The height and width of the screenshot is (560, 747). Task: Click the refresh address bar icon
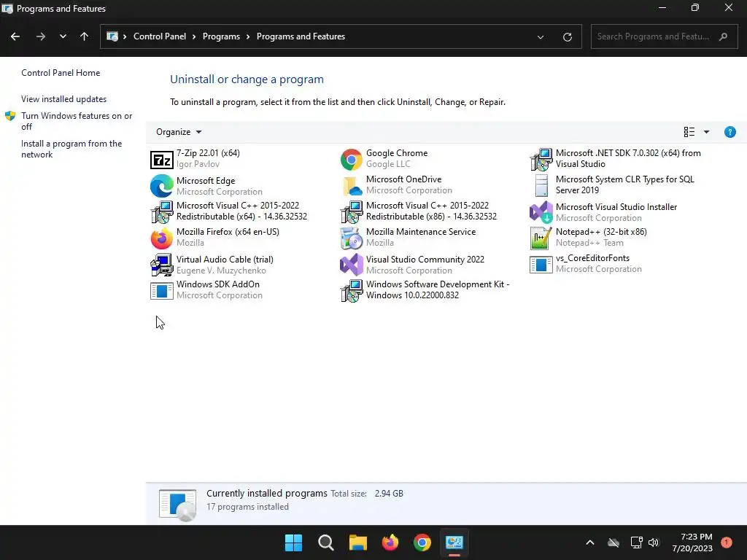coord(567,36)
